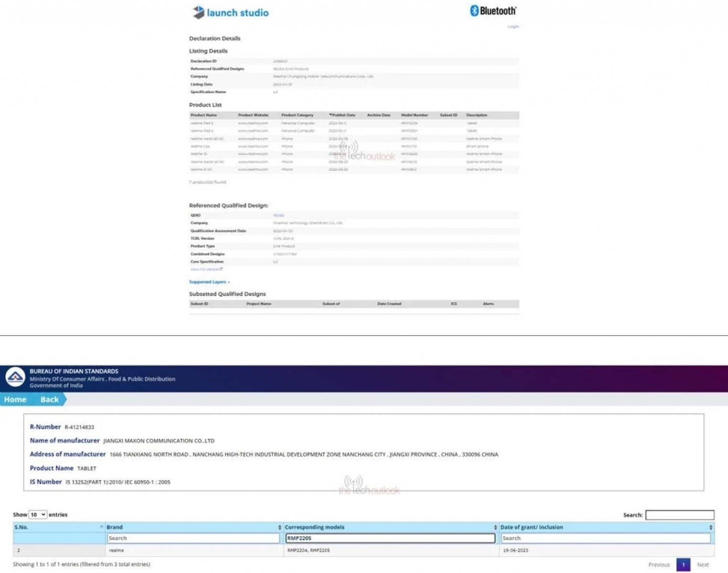Click the 'realme narzo 60 5G' row
Screen dimensions: 728x573
(354, 138)
